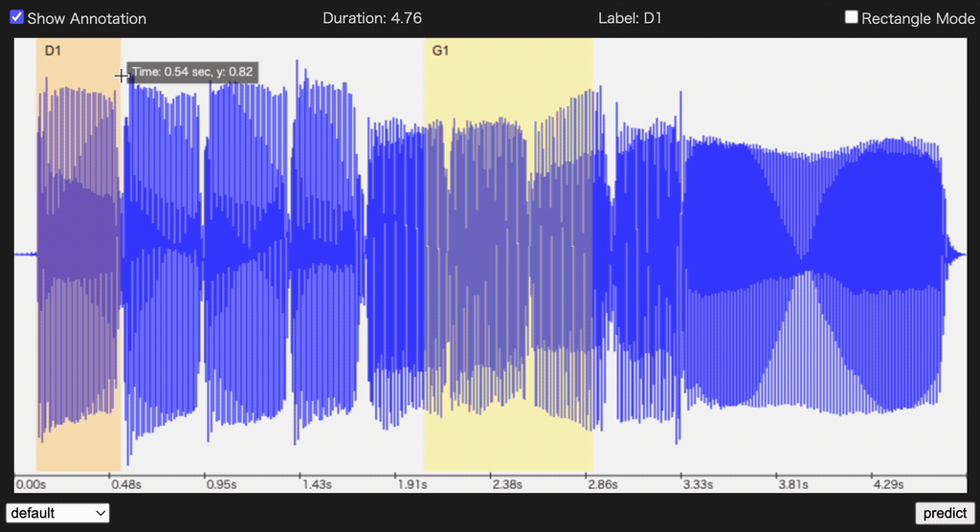
Task: Select the 4.29s timeline marker
Action: [887, 485]
